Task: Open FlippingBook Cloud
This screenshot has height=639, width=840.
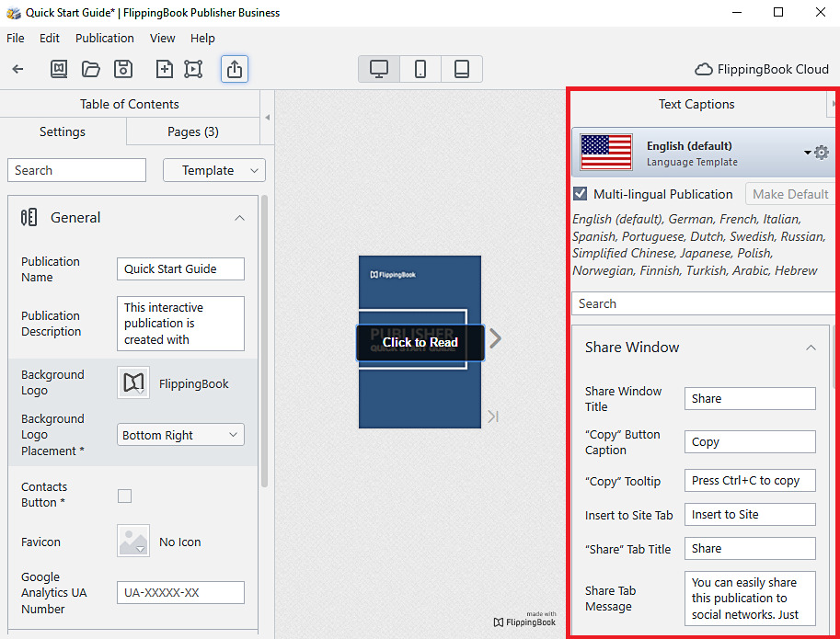Action: [x=762, y=69]
